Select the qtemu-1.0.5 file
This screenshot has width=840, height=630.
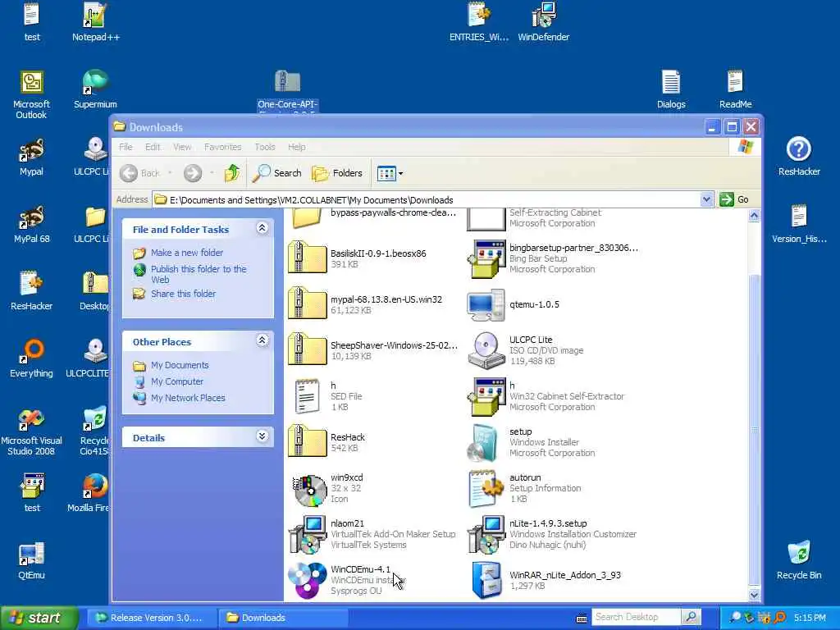(x=514, y=304)
